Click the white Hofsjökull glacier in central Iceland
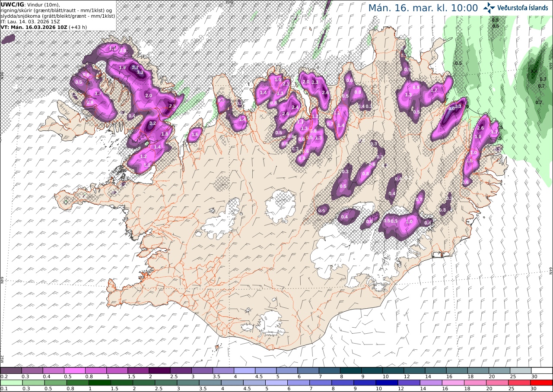The image size is (553, 392). [280, 207]
